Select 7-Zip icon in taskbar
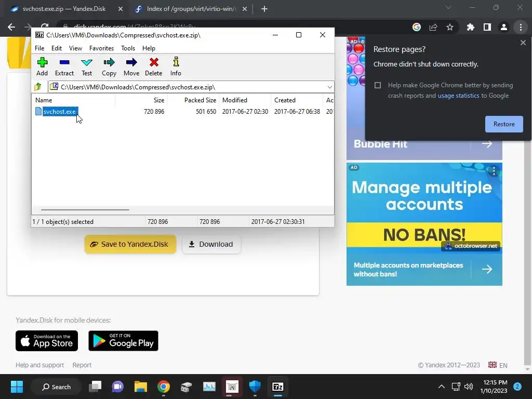This screenshot has width=532, height=399. [278, 387]
